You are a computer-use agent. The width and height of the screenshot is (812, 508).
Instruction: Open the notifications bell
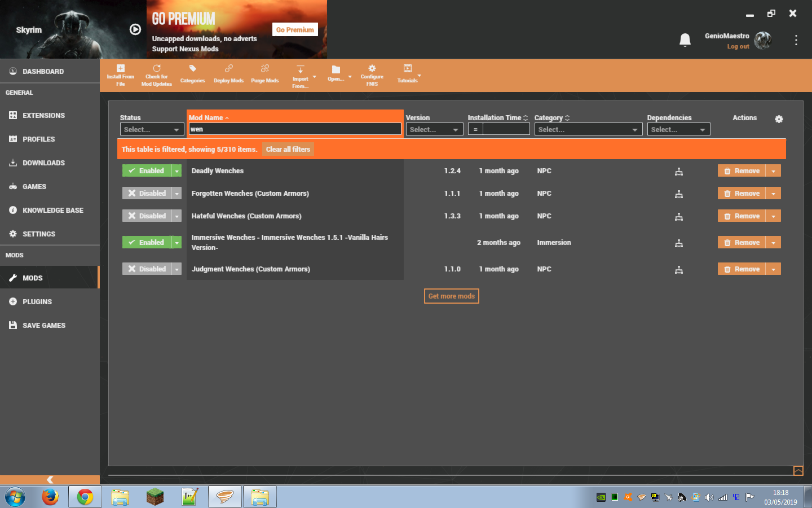685,40
